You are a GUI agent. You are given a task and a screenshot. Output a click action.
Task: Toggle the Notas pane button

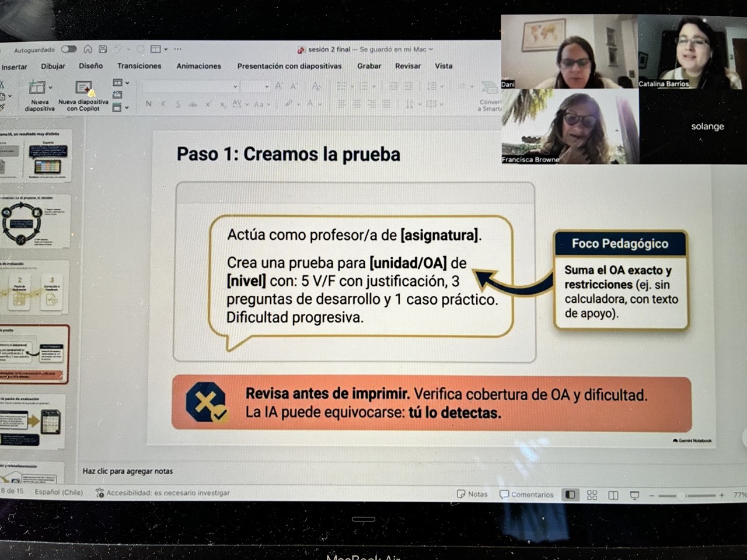[x=472, y=494]
